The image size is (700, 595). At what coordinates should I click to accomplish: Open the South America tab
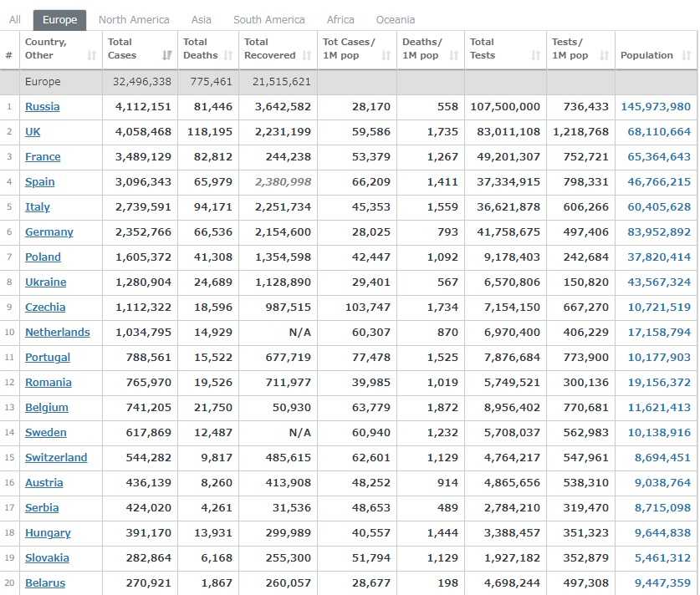click(268, 19)
